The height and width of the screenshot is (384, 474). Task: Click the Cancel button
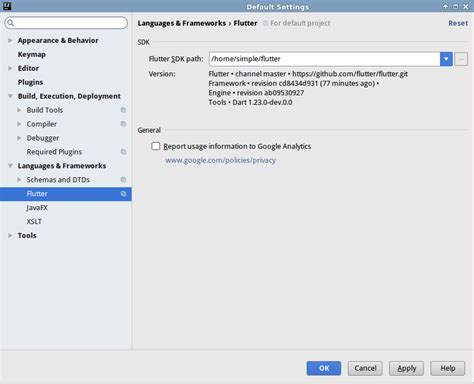coord(365,368)
